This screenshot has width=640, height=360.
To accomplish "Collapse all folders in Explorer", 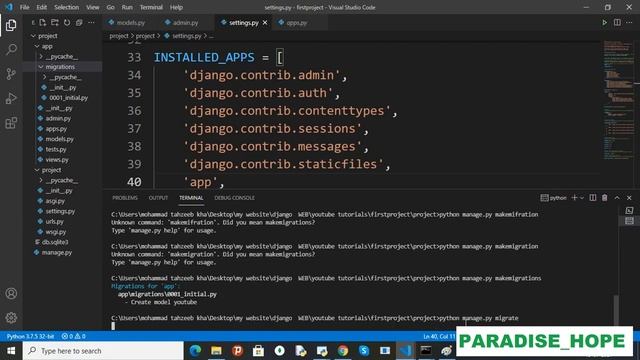I will coord(79,22).
